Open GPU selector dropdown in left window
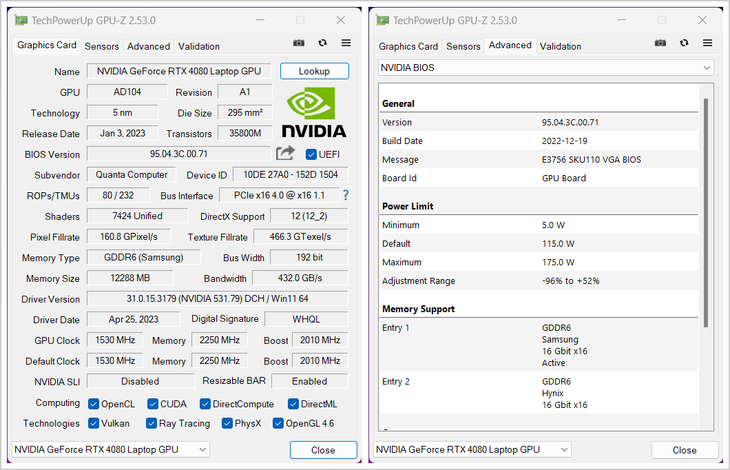Screen dimensions: 730x470 [110, 450]
